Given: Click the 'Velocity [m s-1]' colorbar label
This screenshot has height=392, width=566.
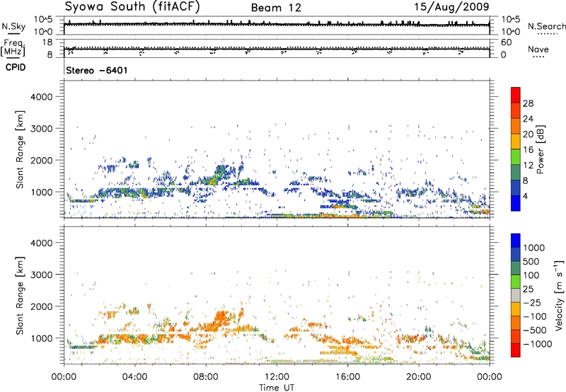Looking at the screenshot, I should click(559, 295).
